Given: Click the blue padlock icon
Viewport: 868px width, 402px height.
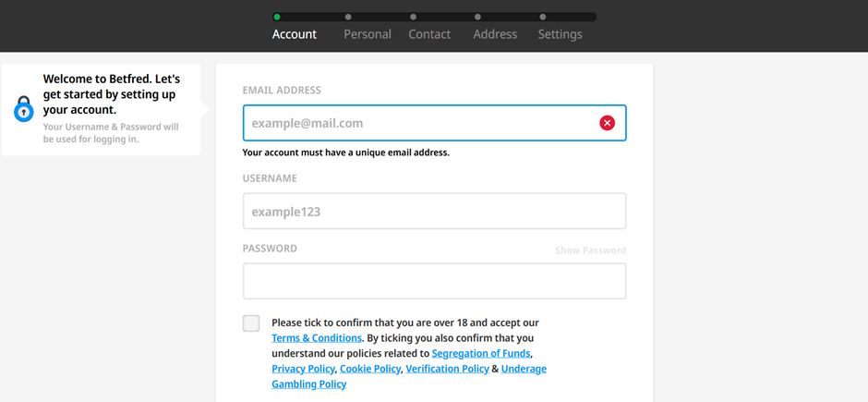Looking at the screenshot, I should 24,108.
